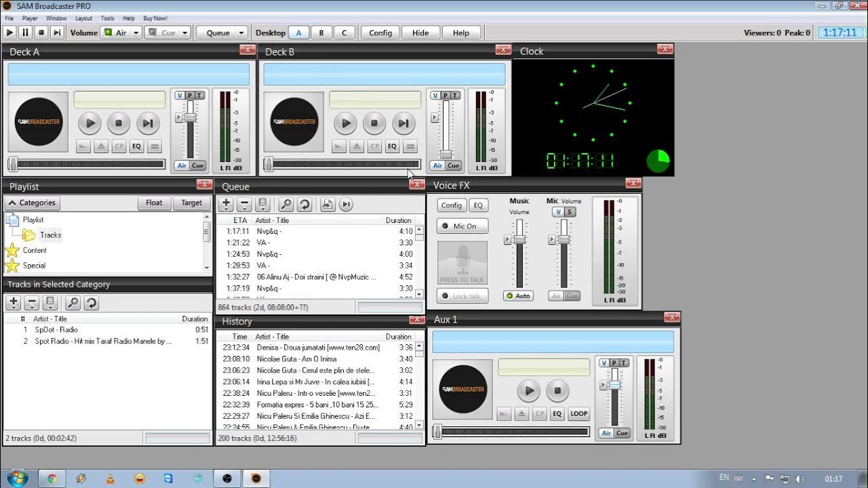Open the Voice FX Config button
Screen dimensions: 868x488
[452, 205]
